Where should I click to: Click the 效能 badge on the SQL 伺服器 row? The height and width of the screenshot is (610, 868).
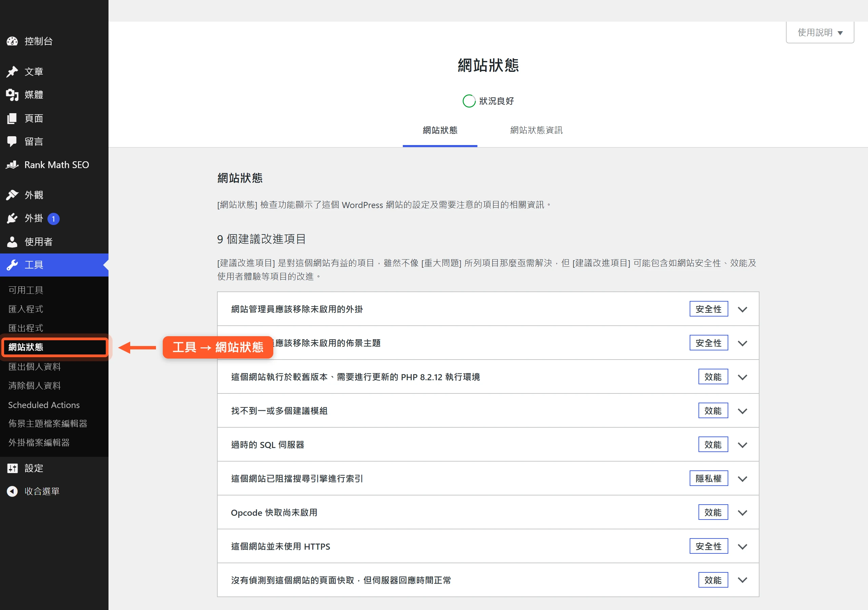coord(713,445)
